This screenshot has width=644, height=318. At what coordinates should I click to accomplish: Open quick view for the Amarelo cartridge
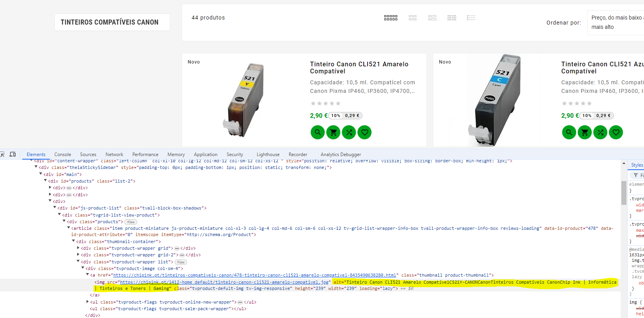pos(318,132)
